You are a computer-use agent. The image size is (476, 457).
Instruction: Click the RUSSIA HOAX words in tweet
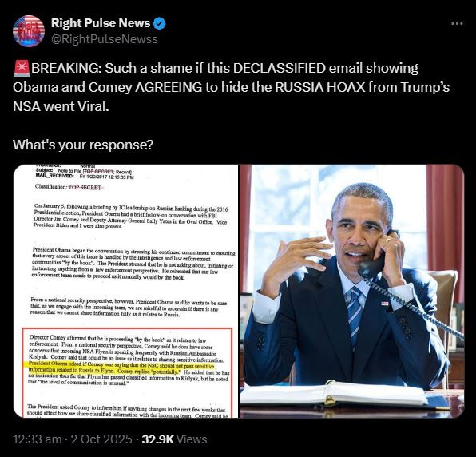pyautogui.click(x=320, y=87)
